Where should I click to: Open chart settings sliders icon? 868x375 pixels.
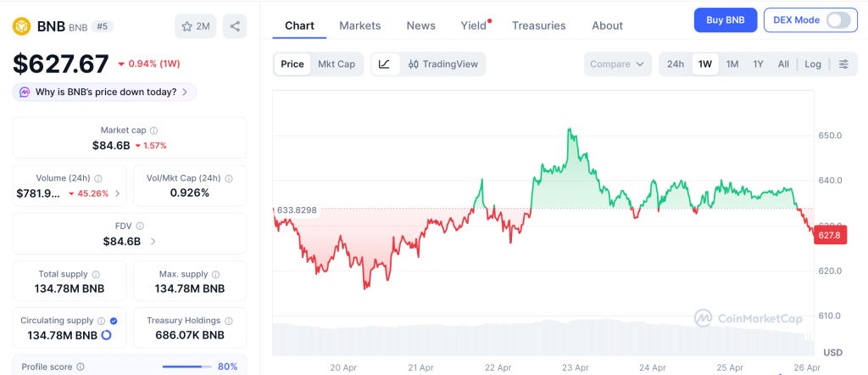pyautogui.click(x=843, y=64)
